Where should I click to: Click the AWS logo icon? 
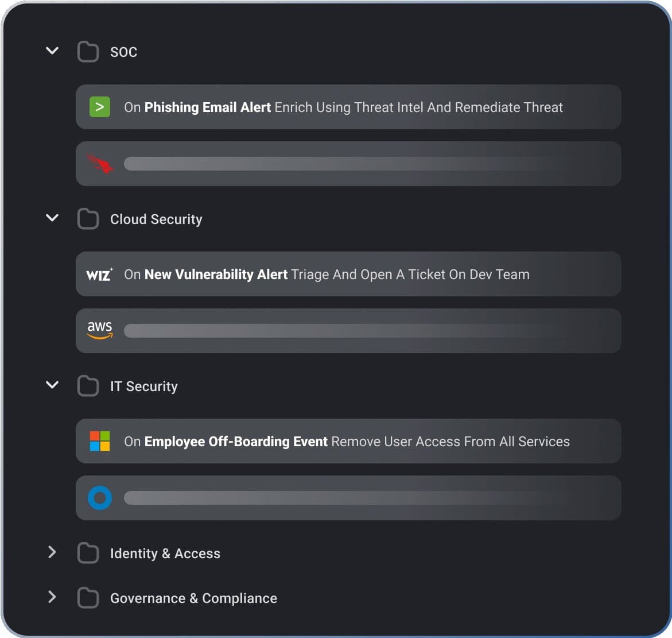point(100,330)
